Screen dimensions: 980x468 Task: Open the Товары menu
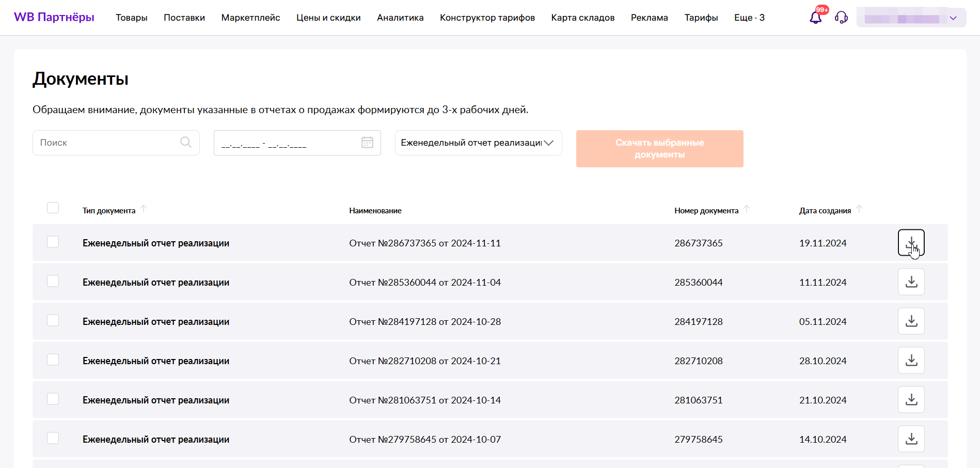[x=132, y=18]
